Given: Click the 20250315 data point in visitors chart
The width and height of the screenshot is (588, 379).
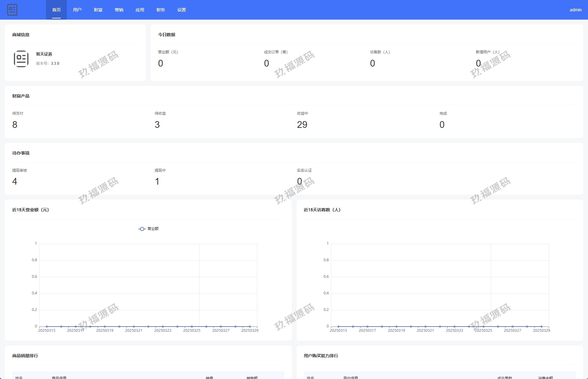Looking at the screenshot, I should pyautogui.click(x=338, y=327).
